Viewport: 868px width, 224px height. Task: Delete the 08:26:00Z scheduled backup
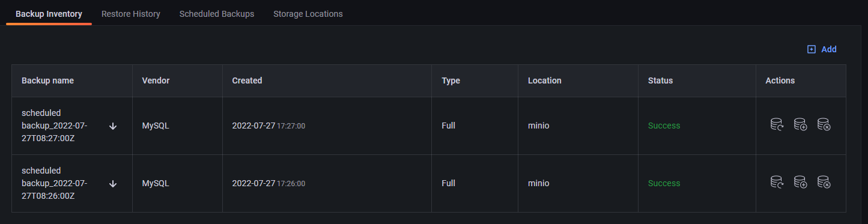tap(824, 182)
